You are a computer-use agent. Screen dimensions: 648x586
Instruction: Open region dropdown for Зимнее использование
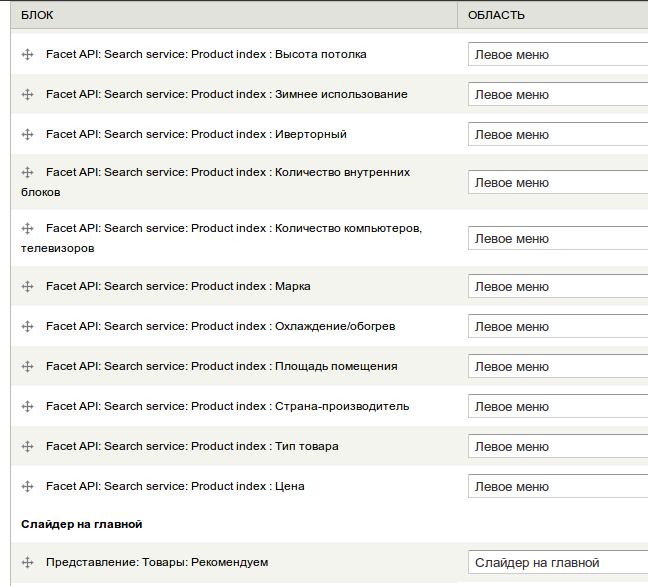(x=558, y=94)
